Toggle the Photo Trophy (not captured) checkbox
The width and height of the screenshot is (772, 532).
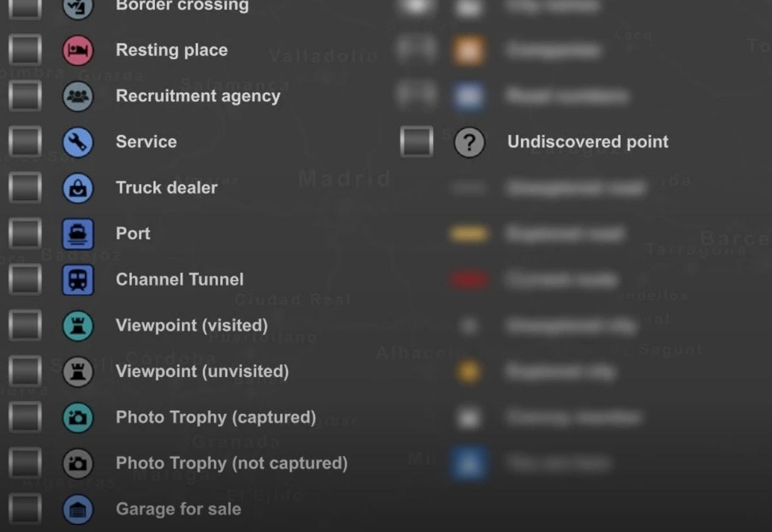(25, 464)
